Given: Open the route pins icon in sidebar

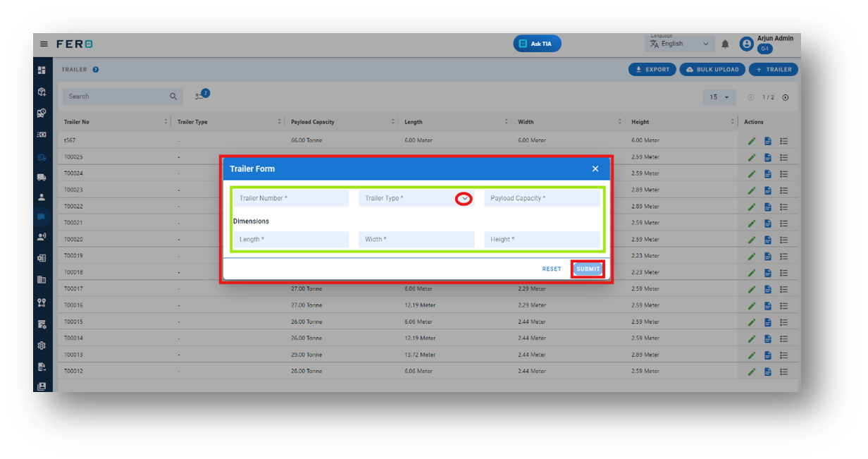Looking at the screenshot, I should pyautogui.click(x=42, y=302).
